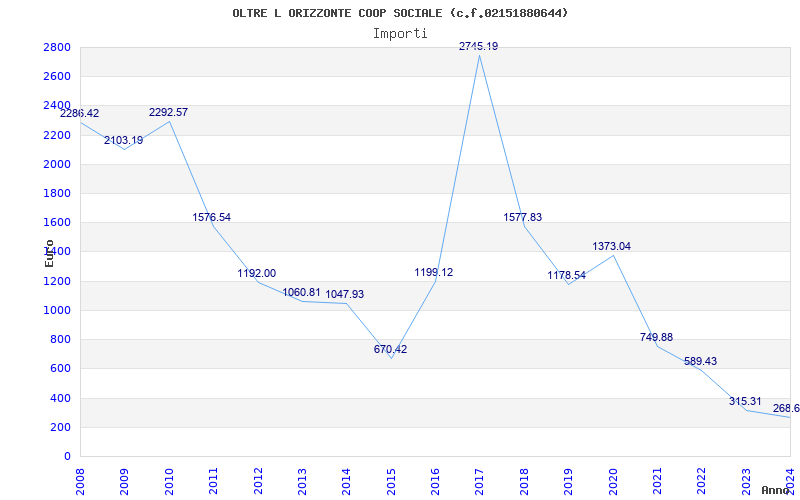Click the 2020 x-axis year label
This screenshot has height=500, width=800.
[613, 481]
